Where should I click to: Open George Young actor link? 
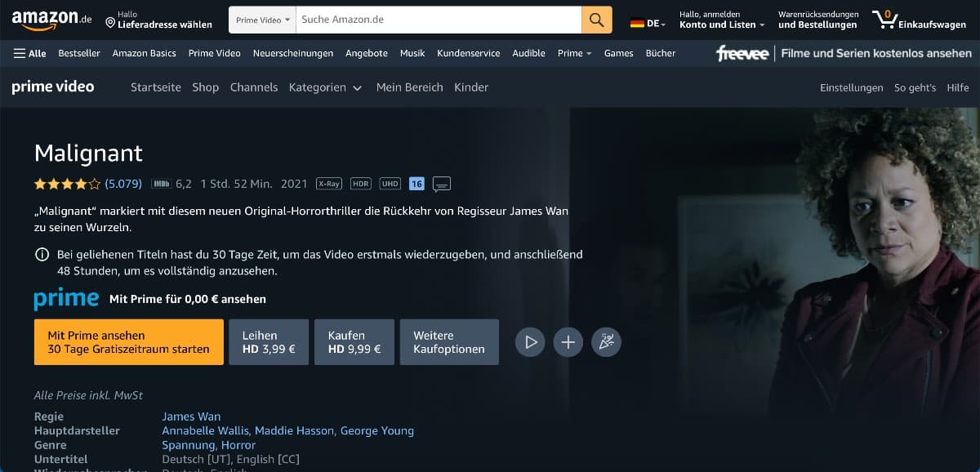pos(377,430)
